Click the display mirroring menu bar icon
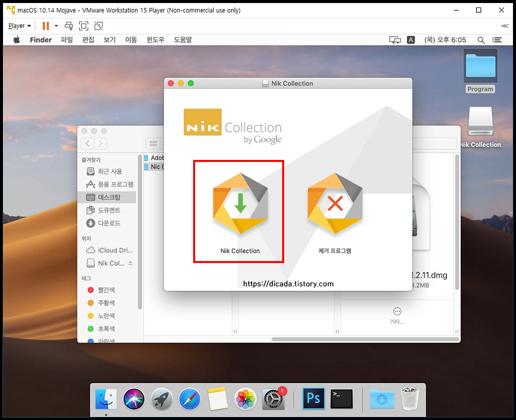Image resolution: width=516 pixels, height=420 pixels. tap(395, 40)
